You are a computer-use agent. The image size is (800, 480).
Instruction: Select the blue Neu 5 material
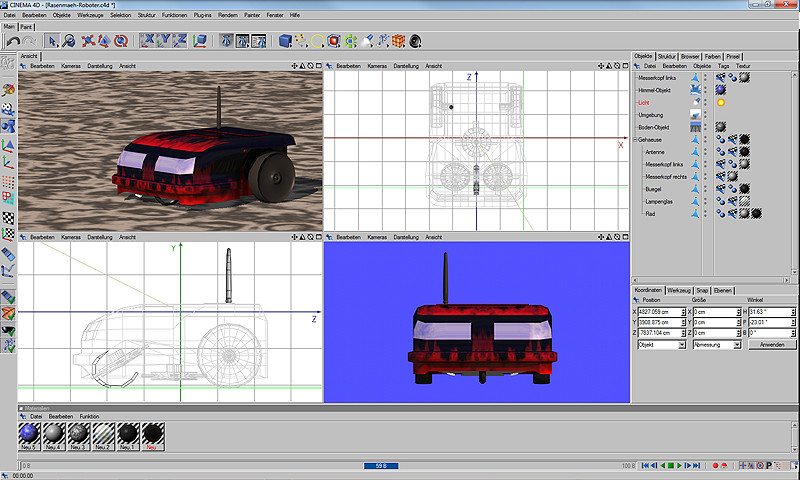(30, 433)
